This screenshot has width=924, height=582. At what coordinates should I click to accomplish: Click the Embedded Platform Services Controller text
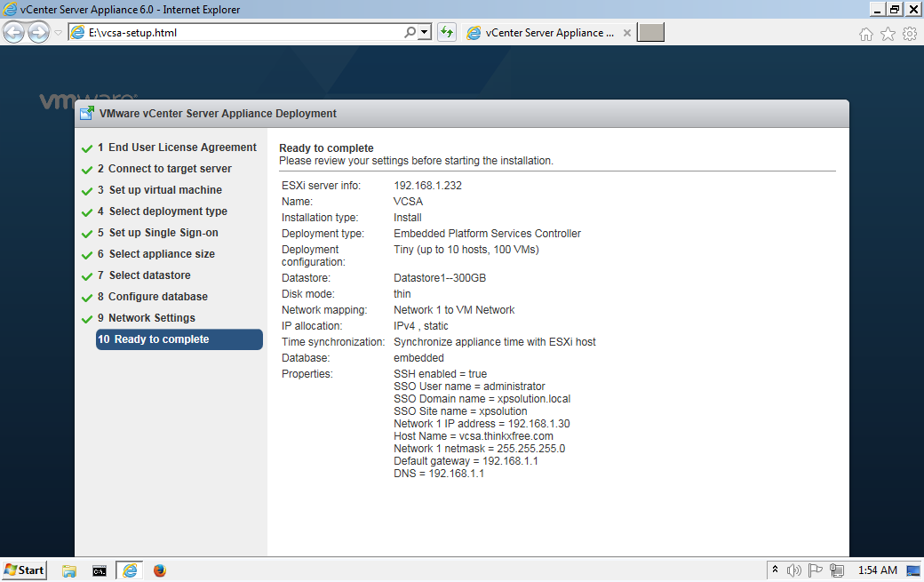click(x=488, y=234)
